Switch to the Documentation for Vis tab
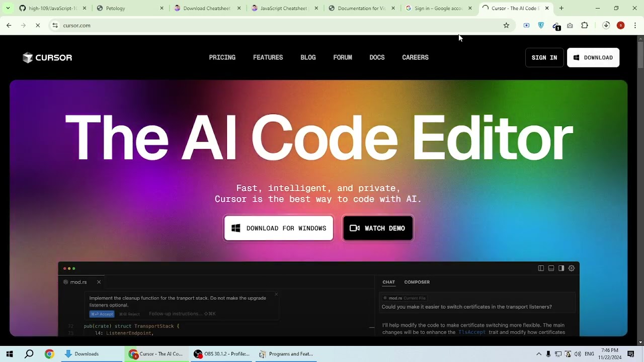 tap(362, 8)
